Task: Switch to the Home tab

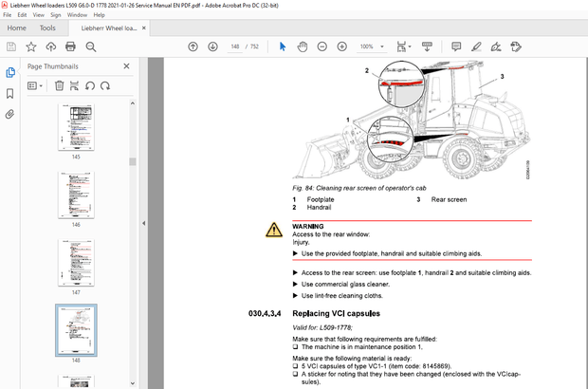Action: click(16, 28)
